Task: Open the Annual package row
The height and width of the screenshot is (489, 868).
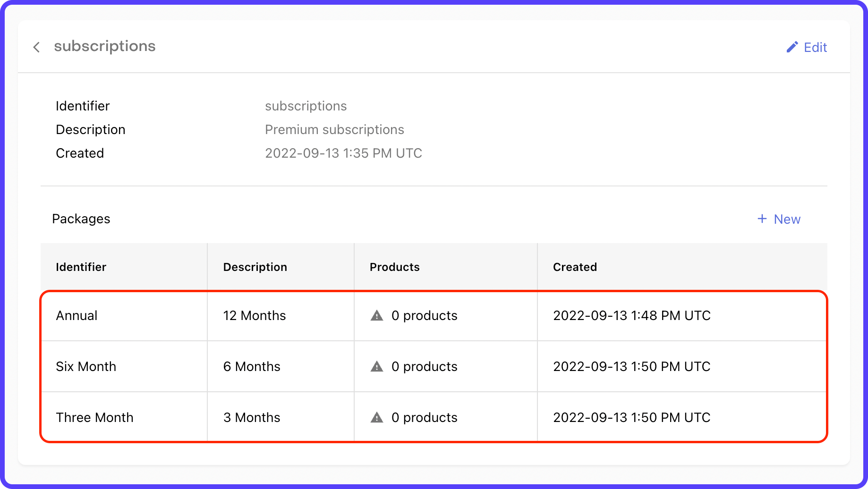Action: pos(77,315)
